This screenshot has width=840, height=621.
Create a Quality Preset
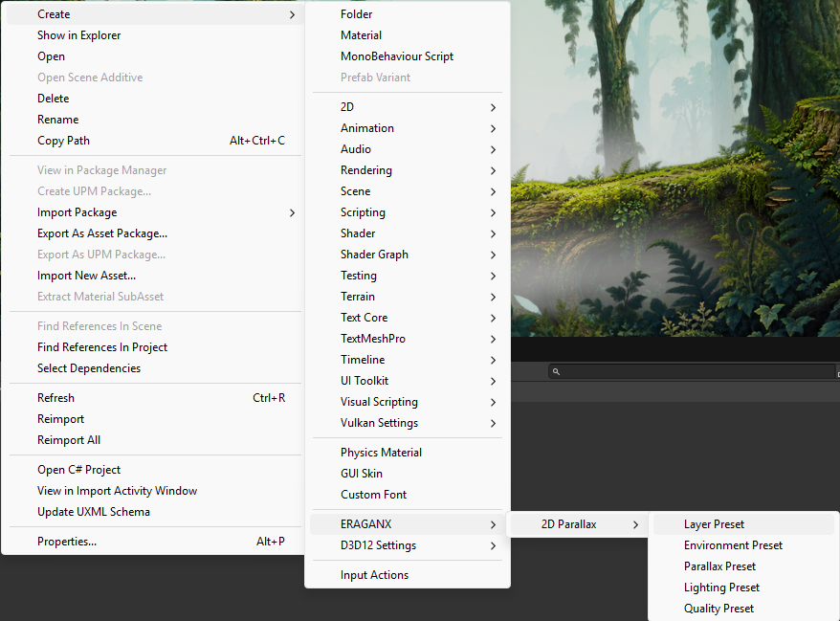[743, 609]
